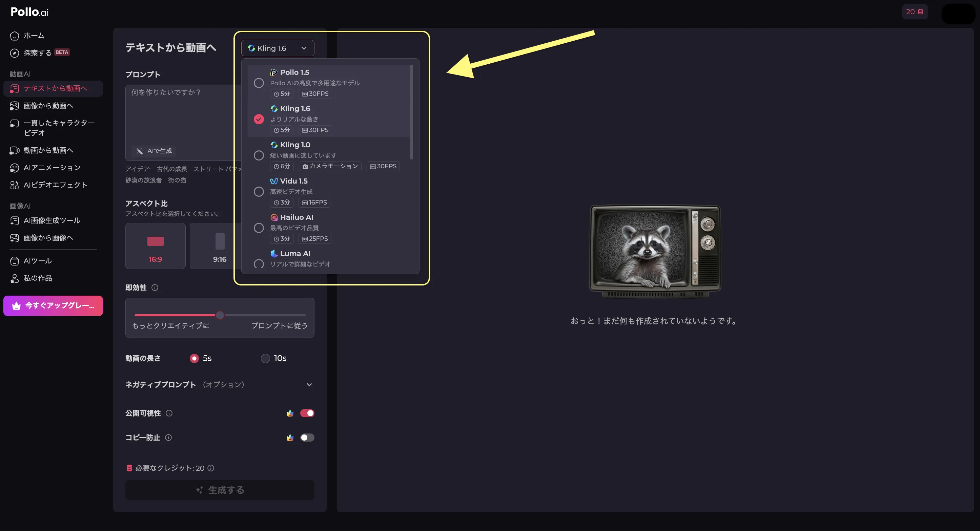The width and height of the screenshot is (980, 531).
Task: Enable the コピー防止 switch
Action: pos(307,438)
